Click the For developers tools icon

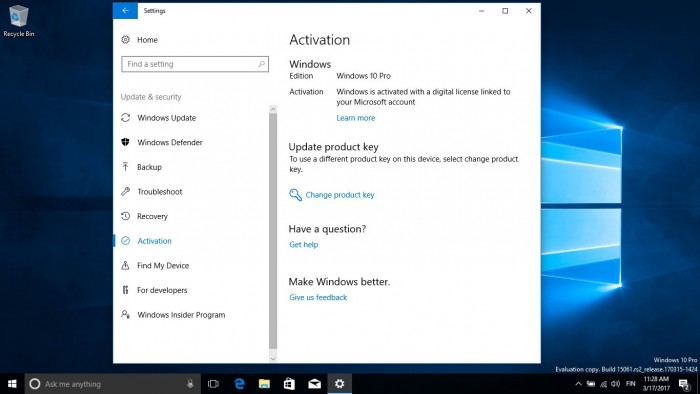coord(125,290)
